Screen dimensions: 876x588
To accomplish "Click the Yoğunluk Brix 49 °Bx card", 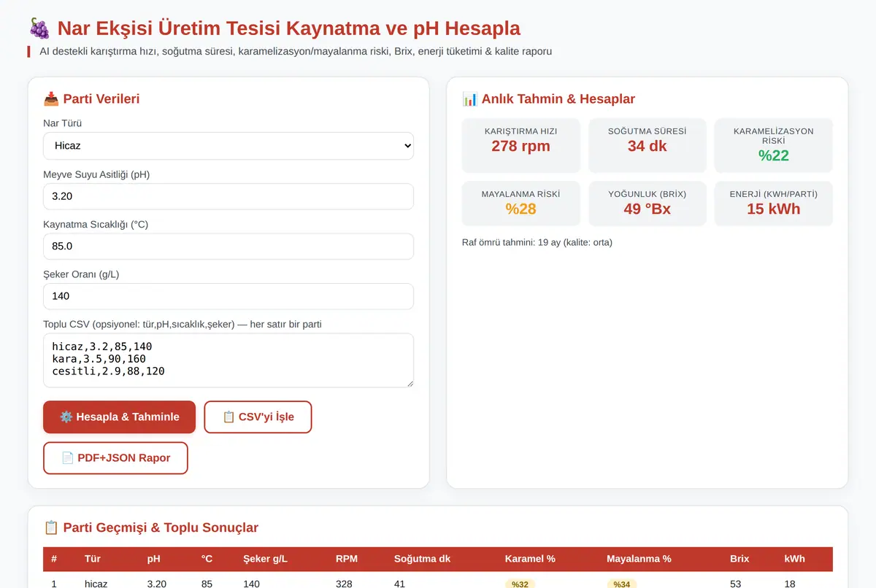I will (x=648, y=204).
